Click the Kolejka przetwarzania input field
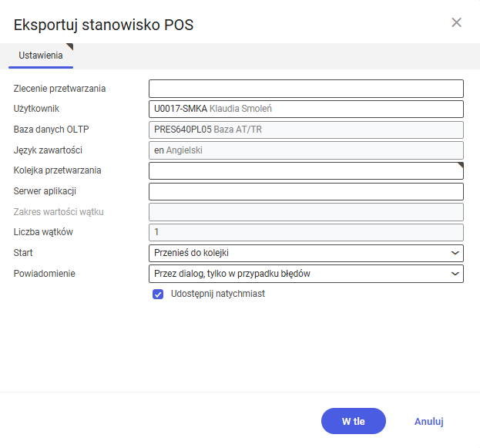 tap(306, 170)
